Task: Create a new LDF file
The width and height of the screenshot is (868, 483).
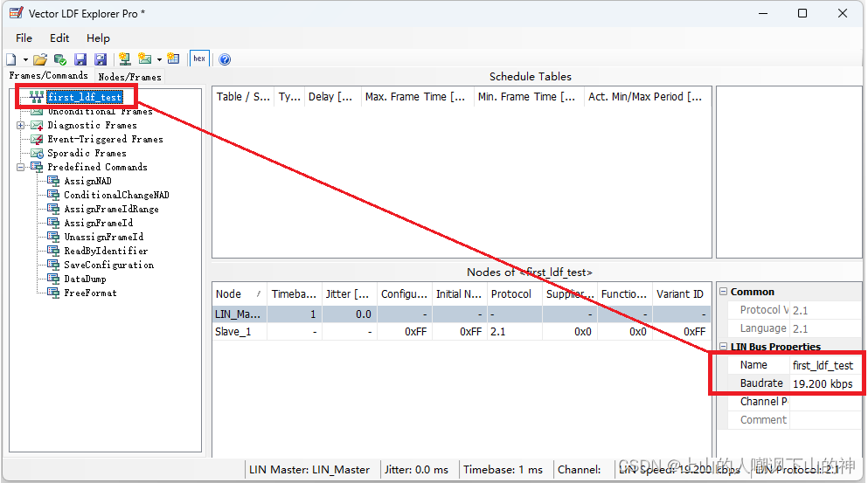Action: tap(11, 59)
